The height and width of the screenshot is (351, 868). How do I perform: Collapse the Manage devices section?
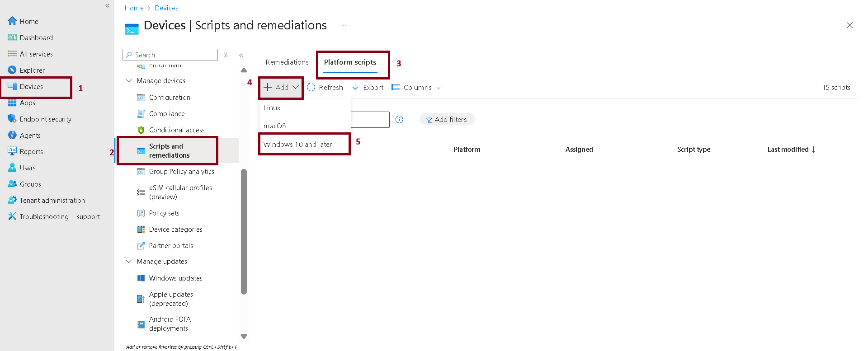tap(129, 80)
